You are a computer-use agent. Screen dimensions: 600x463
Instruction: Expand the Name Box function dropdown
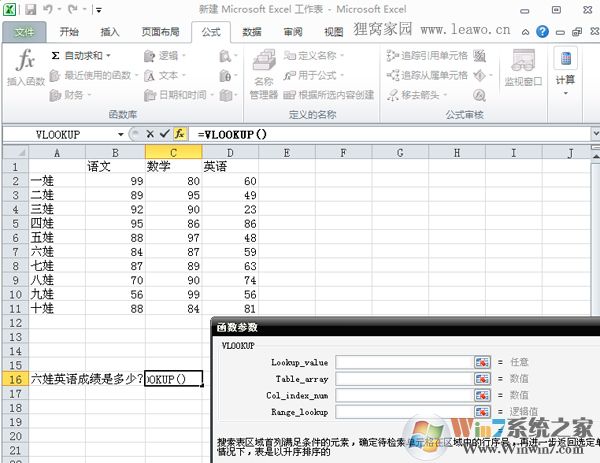(x=122, y=133)
